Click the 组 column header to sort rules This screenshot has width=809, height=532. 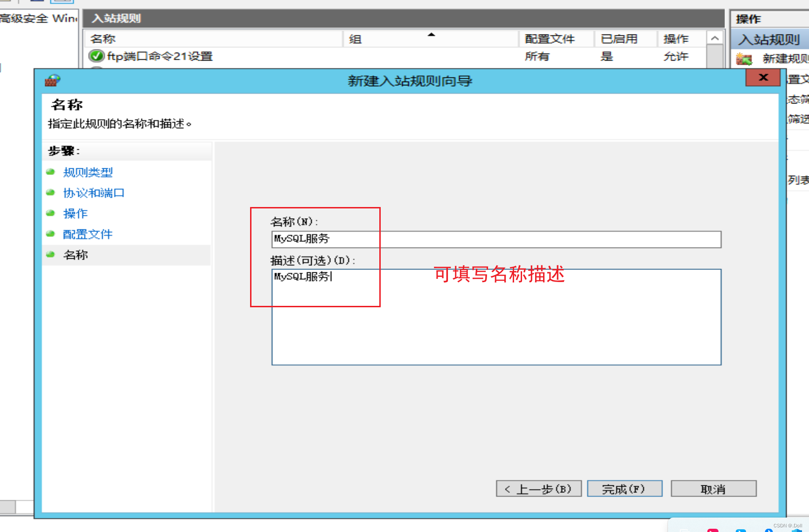356,39
